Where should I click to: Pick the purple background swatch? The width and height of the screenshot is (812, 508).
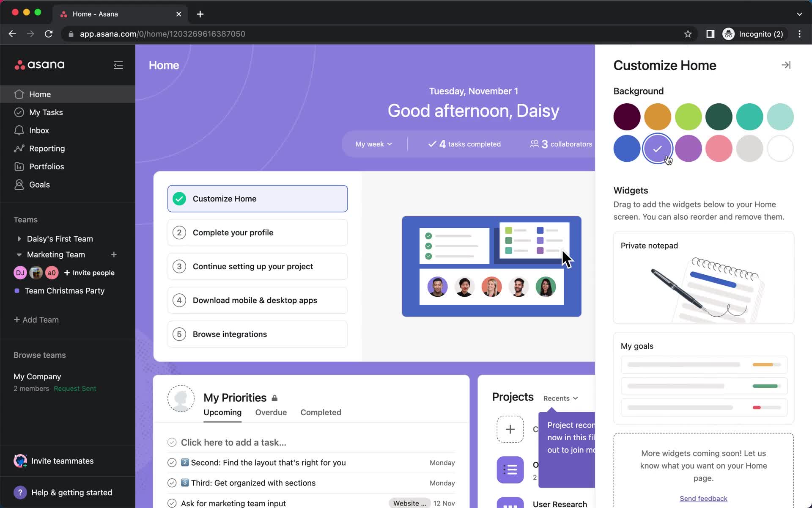tap(688, 149)
